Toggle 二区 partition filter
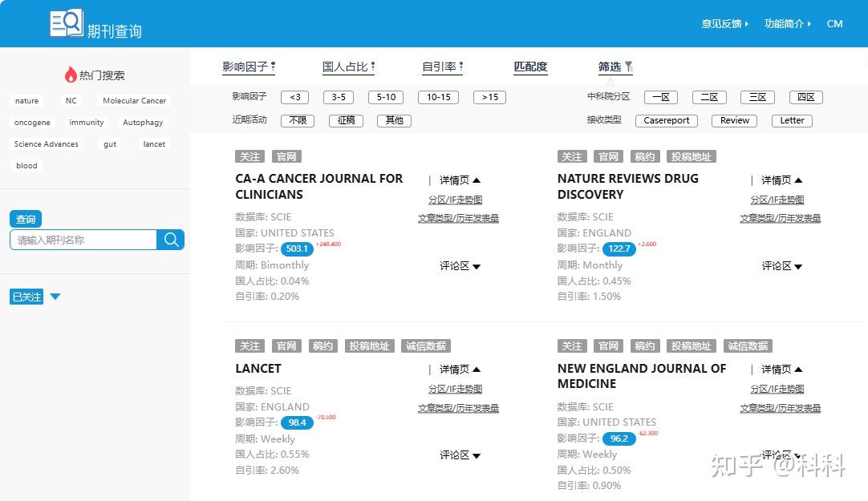The image size is (868, 501). (x=709, y=97)
